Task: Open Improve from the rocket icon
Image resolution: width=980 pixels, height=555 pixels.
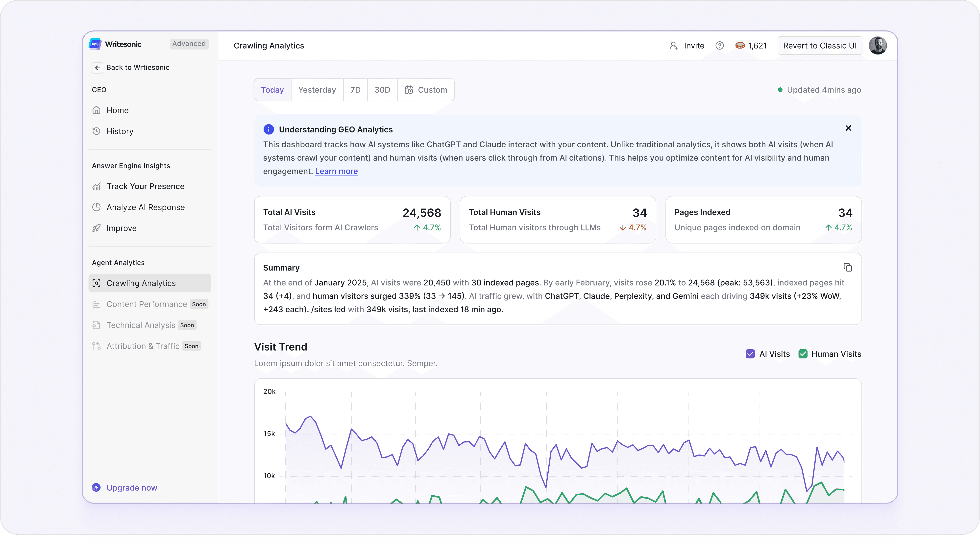Action: click(x=97, y=228)
